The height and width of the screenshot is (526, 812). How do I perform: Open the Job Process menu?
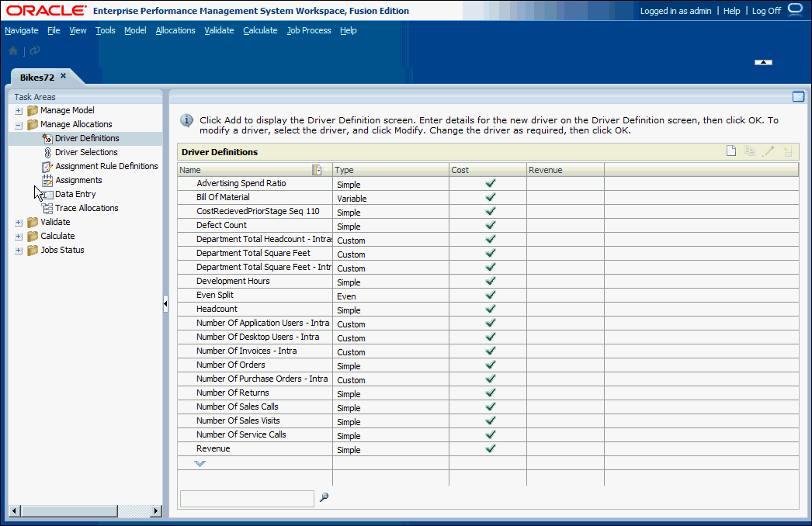tap(309, 30)
